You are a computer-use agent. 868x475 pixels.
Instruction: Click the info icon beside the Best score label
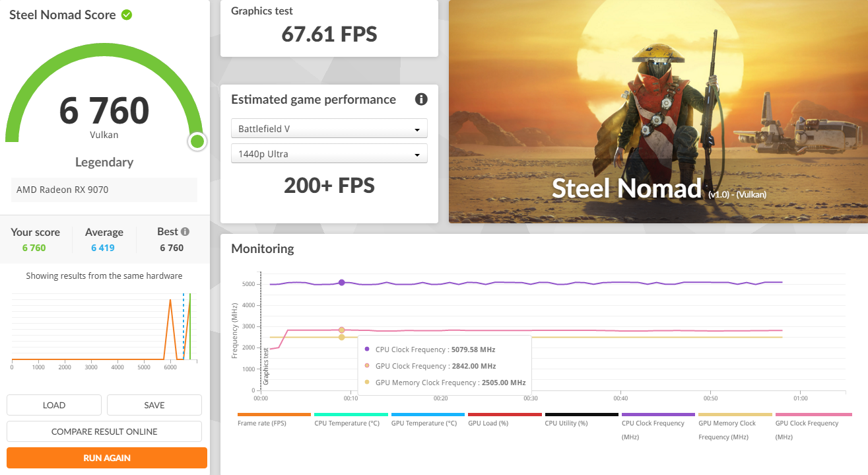[x=185, y=231]
